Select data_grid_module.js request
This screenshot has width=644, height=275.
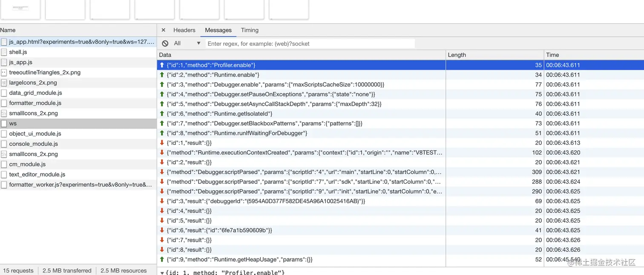pos(78,93)
